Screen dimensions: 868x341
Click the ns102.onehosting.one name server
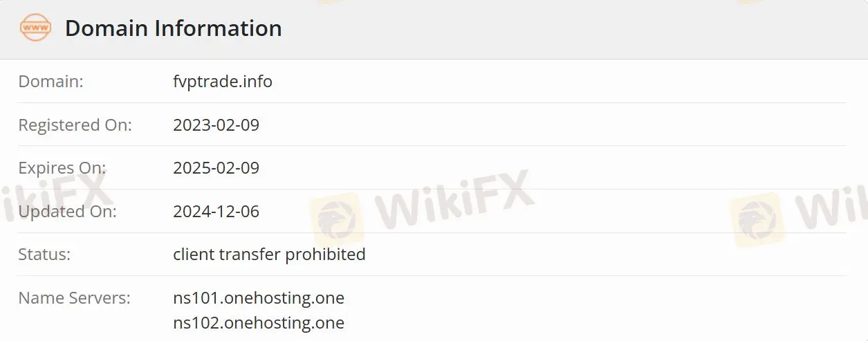click(259, 323)
